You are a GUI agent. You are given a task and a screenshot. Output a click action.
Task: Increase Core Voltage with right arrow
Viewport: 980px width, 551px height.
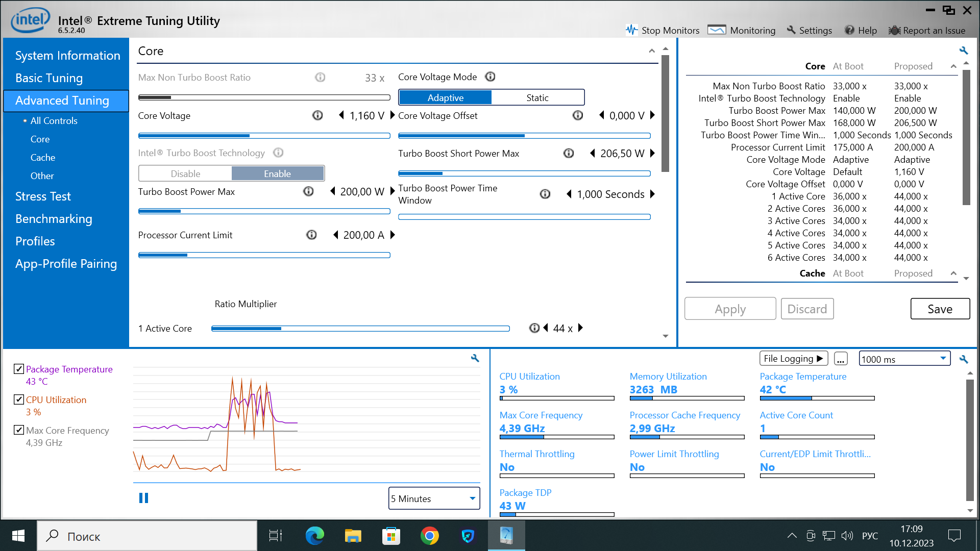click(393, 115)
